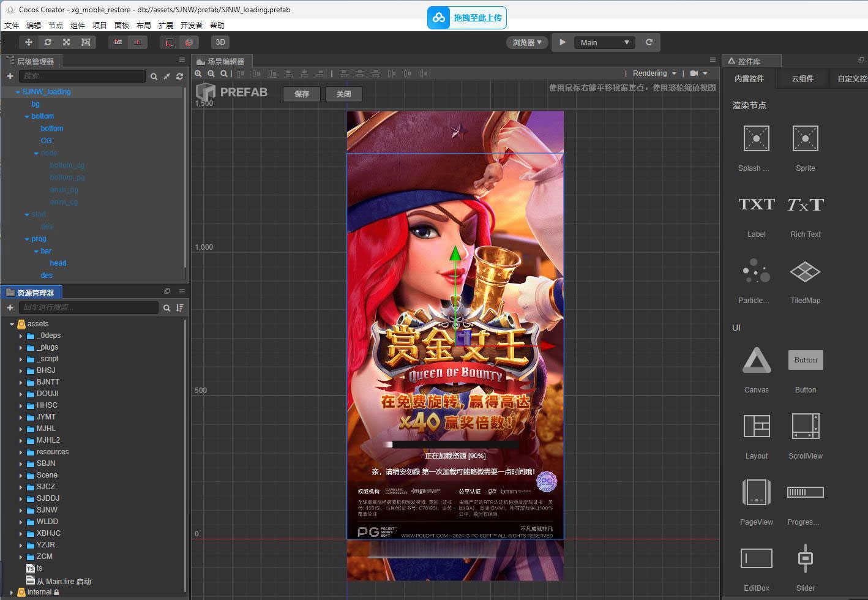Expand the SJNW folder in assets
This screenshot has height=600, width=868.
click(21, 510)
